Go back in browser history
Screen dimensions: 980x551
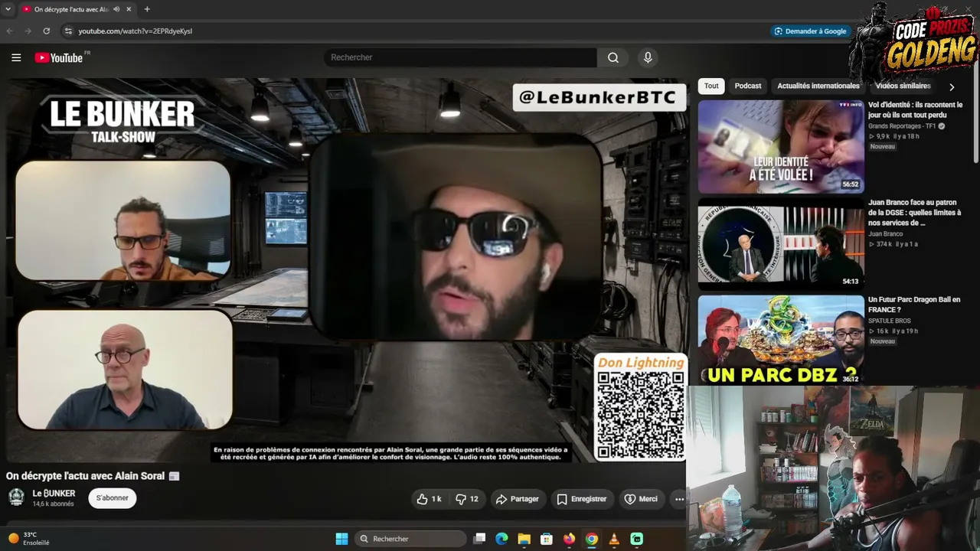tap(10, 31)
